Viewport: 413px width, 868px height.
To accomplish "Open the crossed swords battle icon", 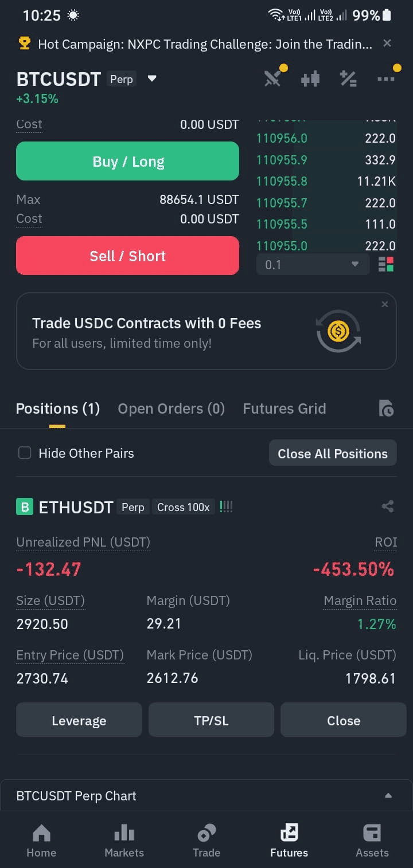I will click(273, 79).
